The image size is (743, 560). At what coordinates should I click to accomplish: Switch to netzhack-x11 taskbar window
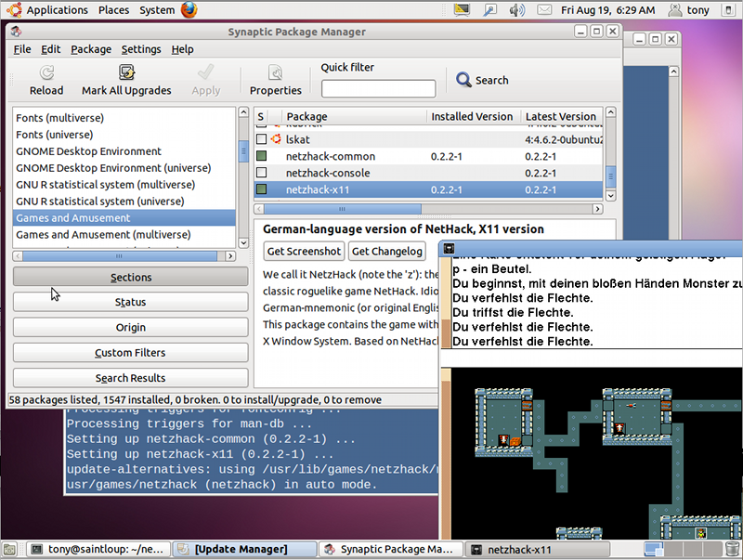click(537, 550)
